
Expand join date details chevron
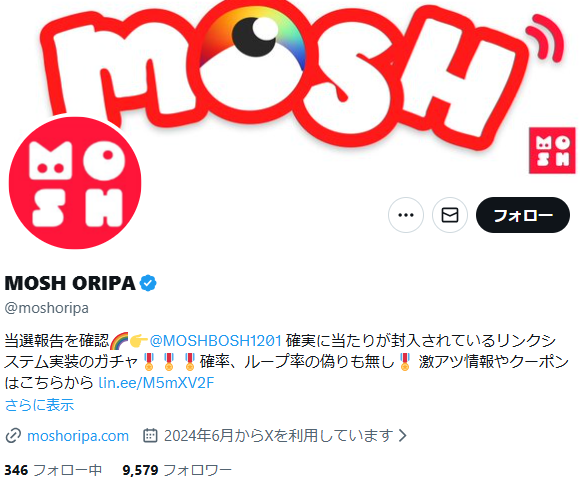click(x=403, y=436)
